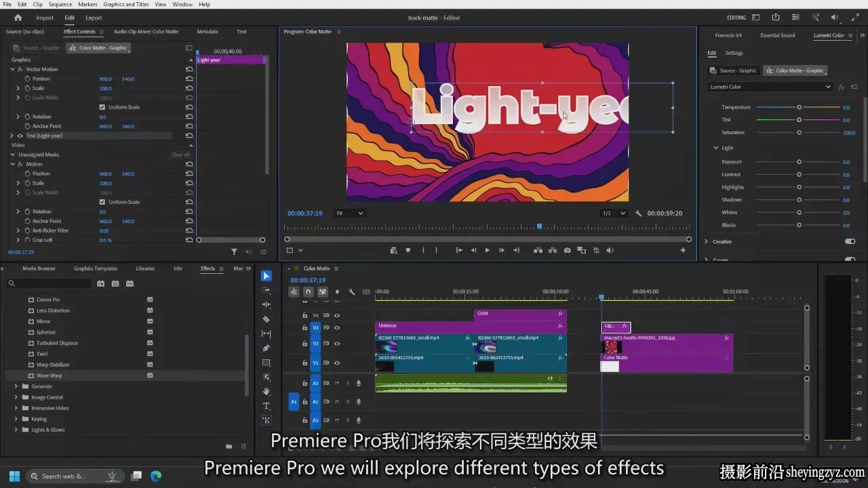The image size is (868, 488).
Task: Click Step Back 1 Frame in the Program monitor
Action: pyautogui.click(x=473, y=250)
